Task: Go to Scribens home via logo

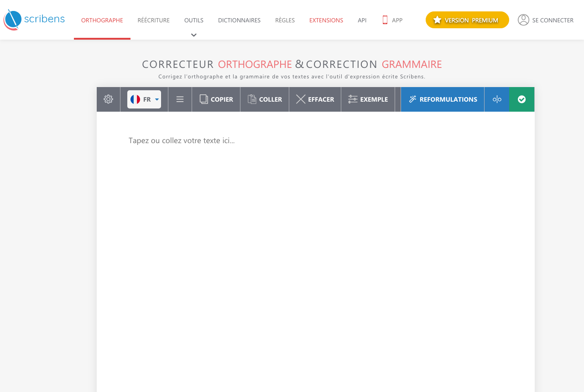Action: click(x=34, y=20)
